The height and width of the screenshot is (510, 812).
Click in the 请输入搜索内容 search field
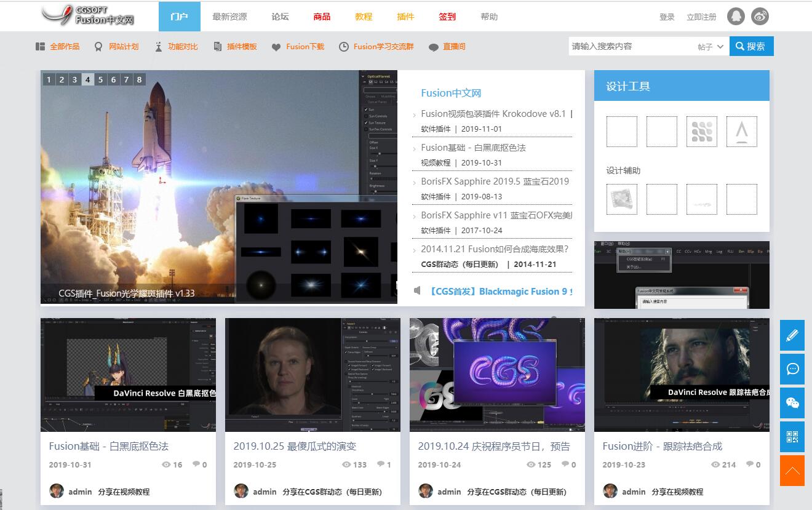tap(631, 46)
